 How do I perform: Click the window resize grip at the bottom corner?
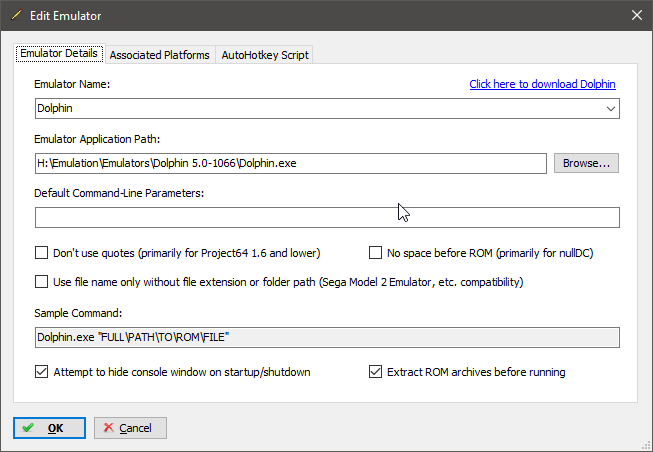click(x=646, y=446)
